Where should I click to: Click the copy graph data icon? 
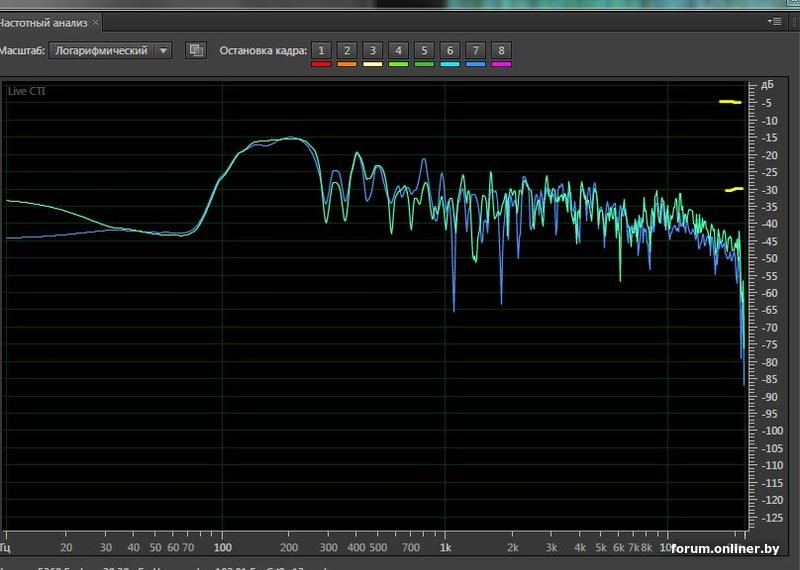196,50
